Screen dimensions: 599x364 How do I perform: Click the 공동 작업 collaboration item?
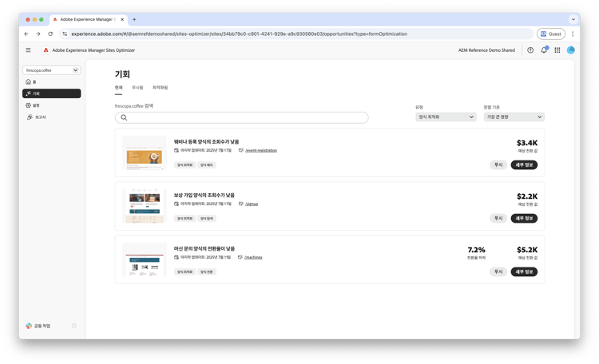tap(38, 326)
